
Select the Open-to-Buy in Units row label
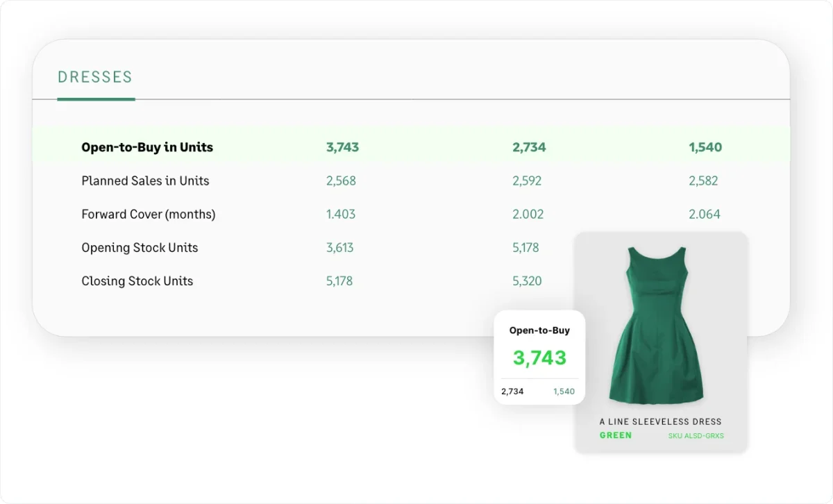147,147
